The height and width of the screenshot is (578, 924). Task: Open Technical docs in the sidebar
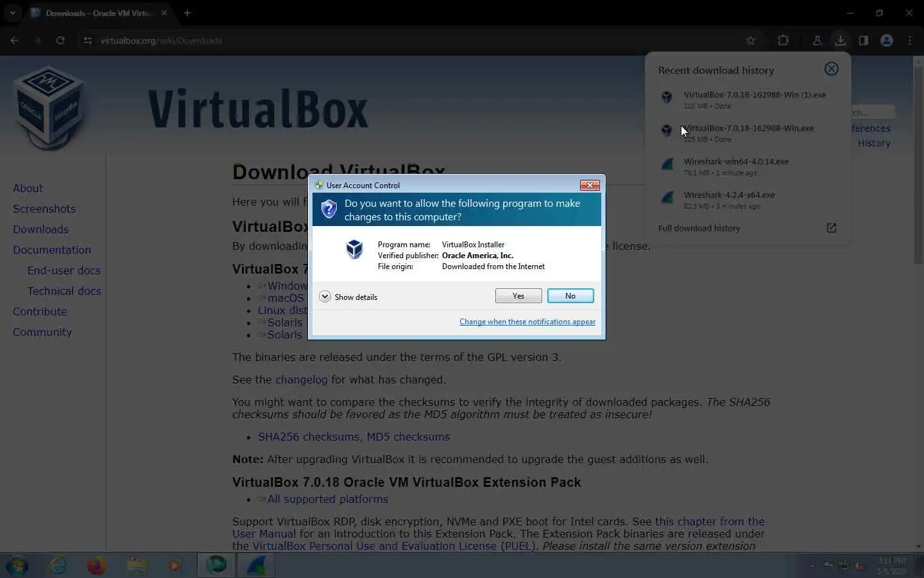[x=64, y=291]
